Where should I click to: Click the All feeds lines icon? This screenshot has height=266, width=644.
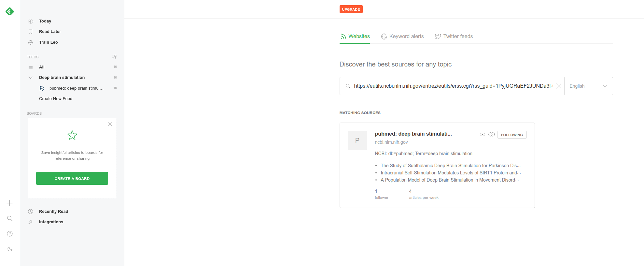31,67
